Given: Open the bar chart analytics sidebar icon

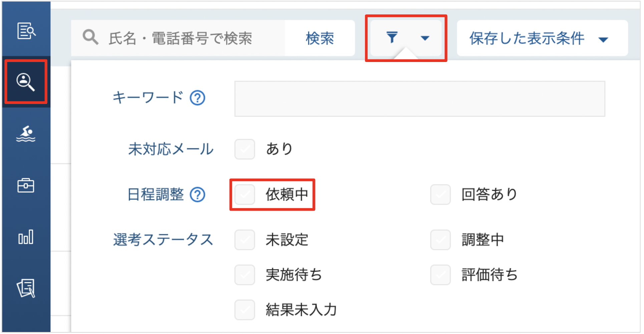Looking at the screenshot, I should 26,237.
